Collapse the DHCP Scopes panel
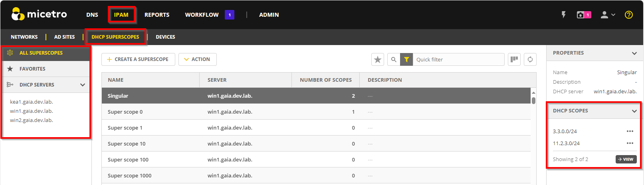The height and width of the screenshot is (185, 644). (x=634, y=111)
